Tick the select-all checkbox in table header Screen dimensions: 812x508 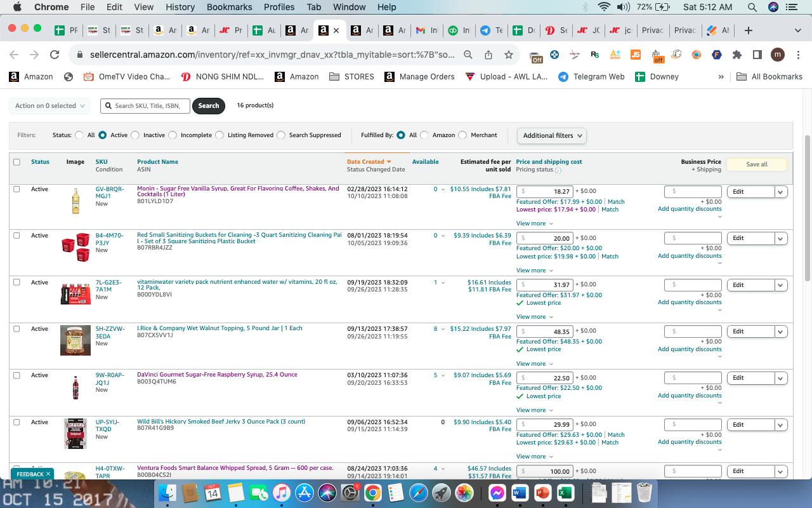(x=17, y=162)
